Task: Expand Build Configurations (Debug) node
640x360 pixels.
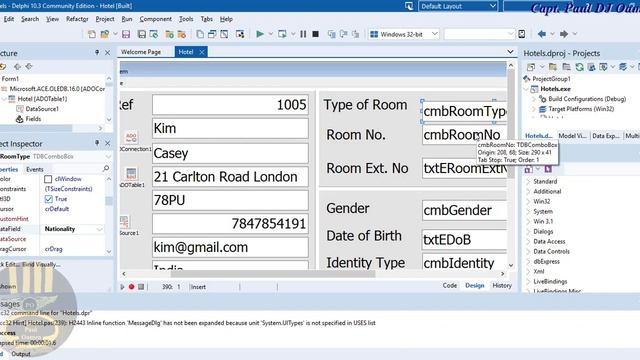Action: (x=533, y=99)
